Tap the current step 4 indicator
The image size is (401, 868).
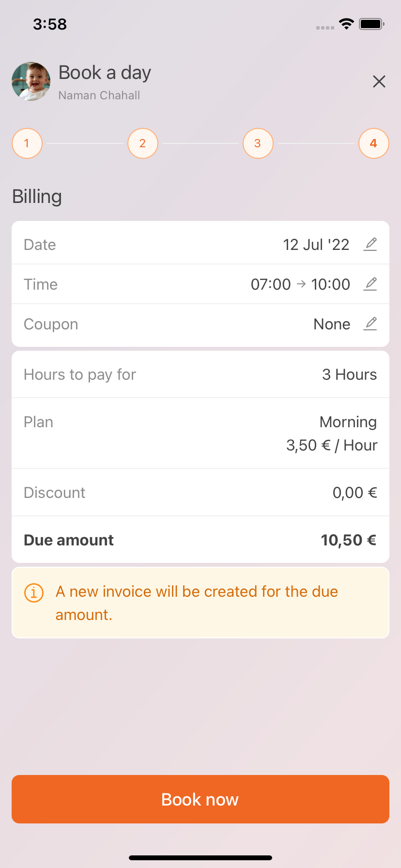373,143
